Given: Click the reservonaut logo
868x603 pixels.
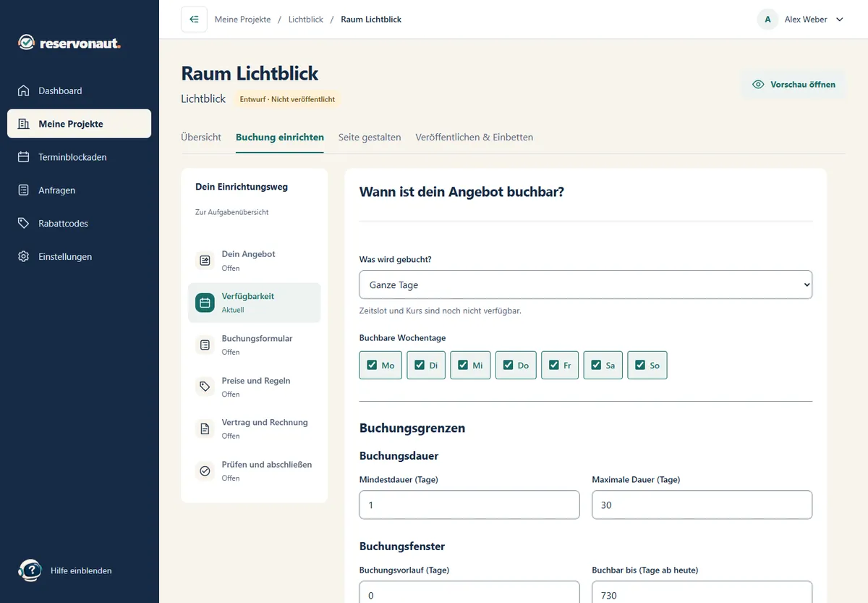Looking at the screenshot, I should pyautogui.click(x=69, y=43).
